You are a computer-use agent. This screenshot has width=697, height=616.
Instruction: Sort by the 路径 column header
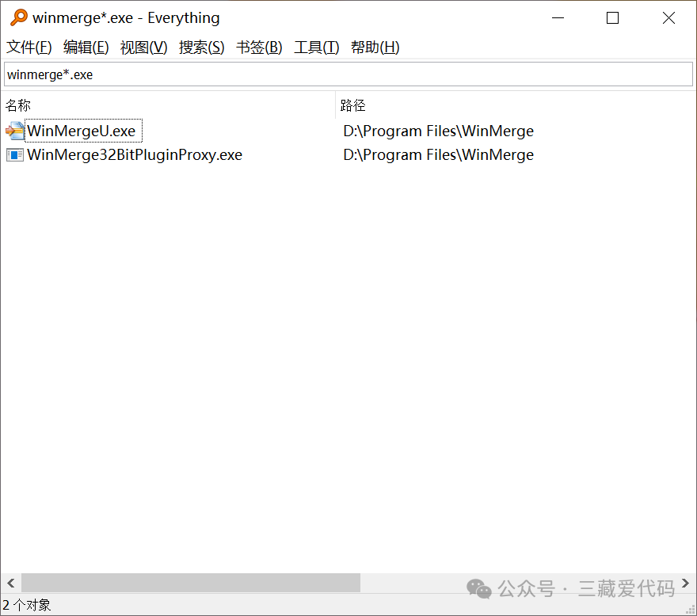tap(516, 105)
